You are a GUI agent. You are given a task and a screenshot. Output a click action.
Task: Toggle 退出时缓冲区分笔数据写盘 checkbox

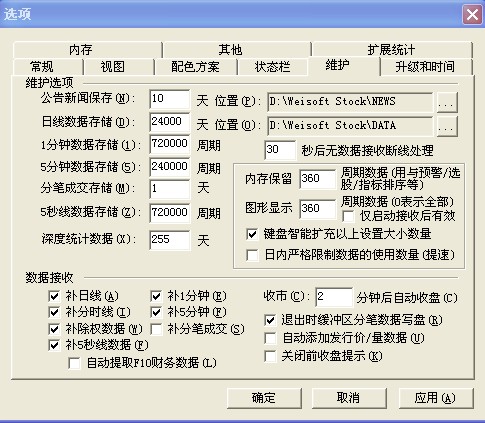270,321
